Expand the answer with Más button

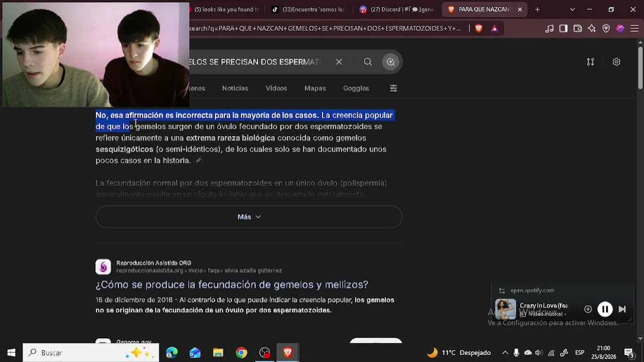point(249,217)
